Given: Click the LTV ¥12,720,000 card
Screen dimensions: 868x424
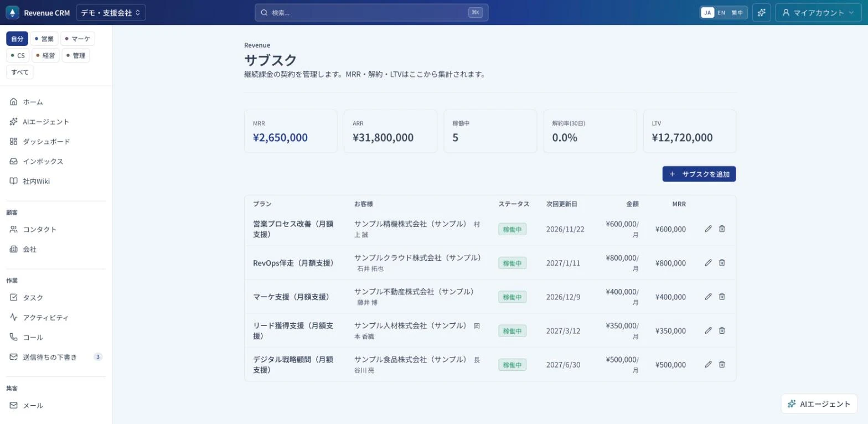Looking at the screenshot, I should 690,131.
